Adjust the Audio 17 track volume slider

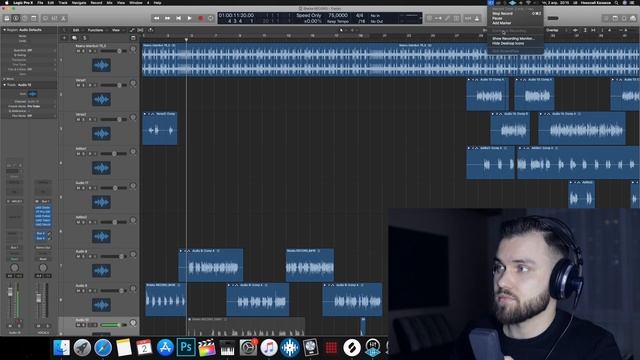pyautogui.click(x=114, y=188)
